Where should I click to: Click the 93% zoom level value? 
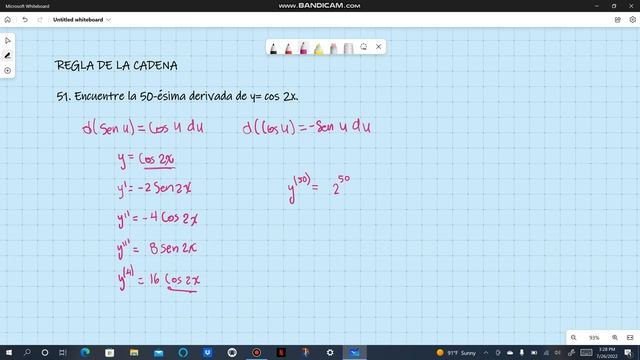coord(594,338)
